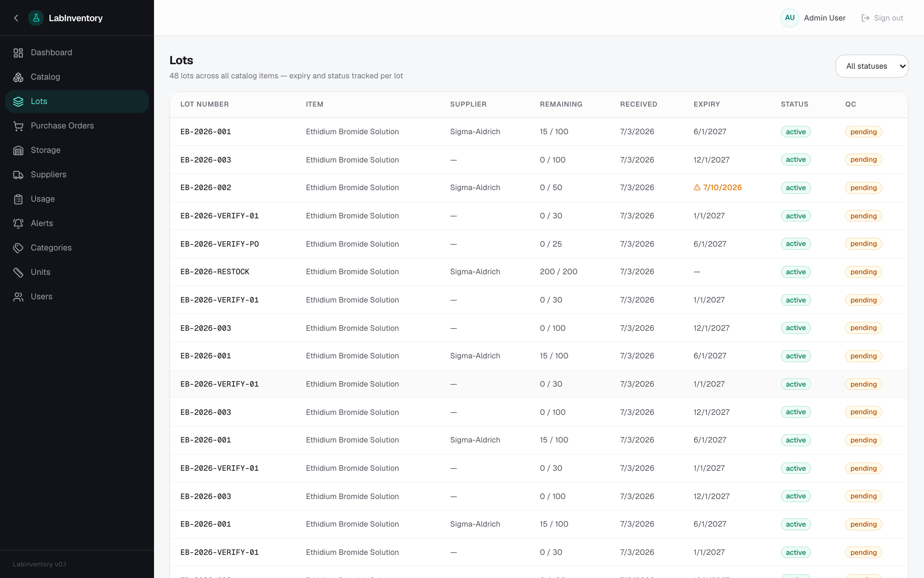Image resolution: width=924 pixels, height=578 pixels.
Task: Open the Alerts section
Action: 77,223
